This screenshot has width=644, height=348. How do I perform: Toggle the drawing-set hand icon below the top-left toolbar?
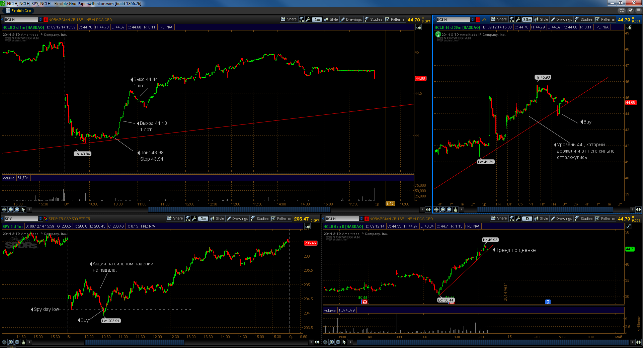pyautogui.click(x=419, y=27)
